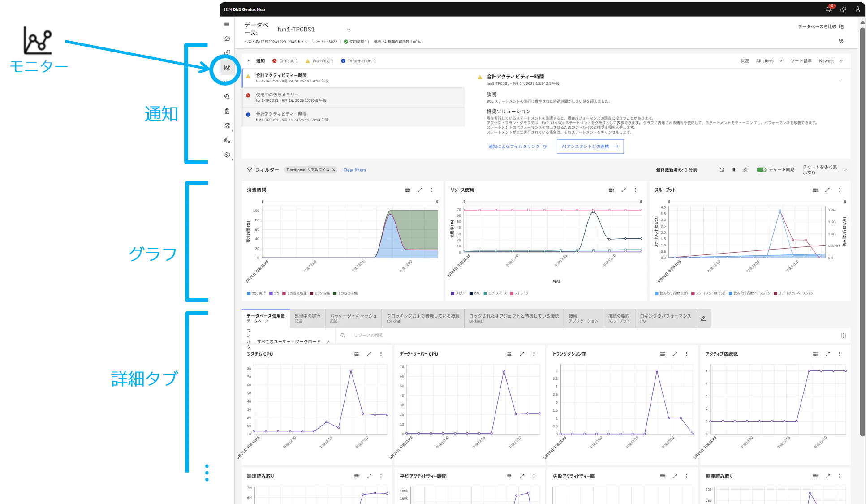Toggle CPU legend series in リソース使用

pos(475,293)
